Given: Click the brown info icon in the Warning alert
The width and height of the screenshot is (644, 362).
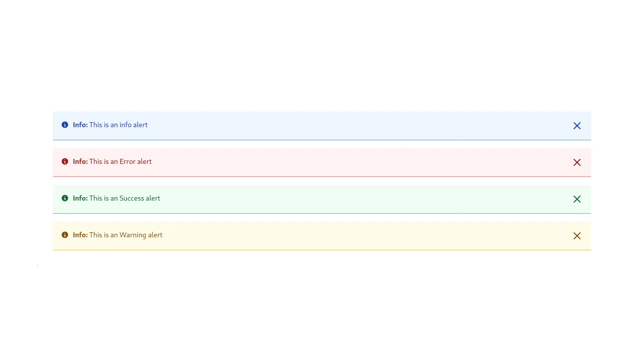Looking at the screenshot, I should click(x=65, y=235).
